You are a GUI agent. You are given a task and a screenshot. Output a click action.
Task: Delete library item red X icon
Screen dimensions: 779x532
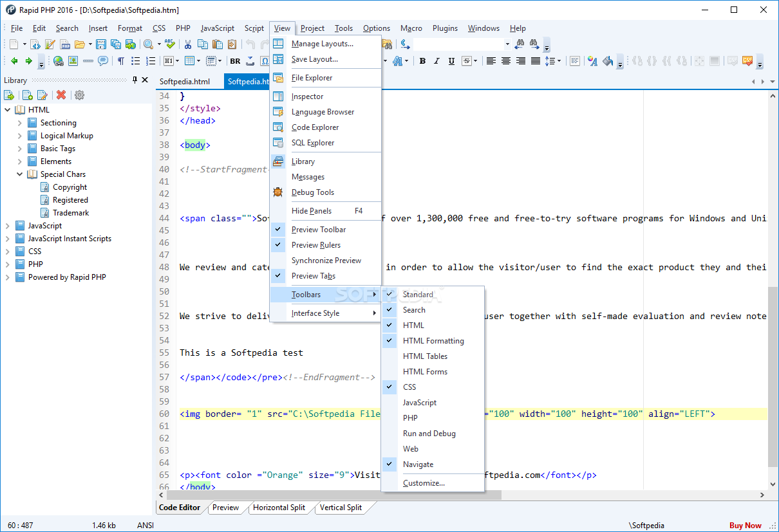61,95
